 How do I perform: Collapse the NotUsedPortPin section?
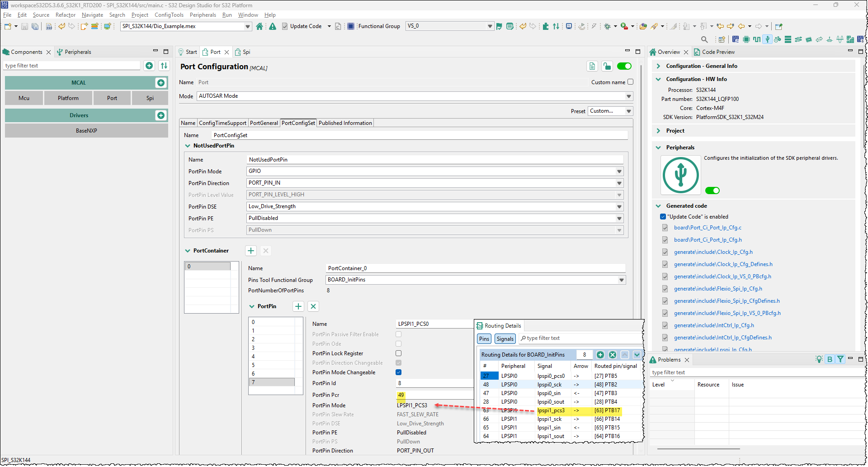188,146
